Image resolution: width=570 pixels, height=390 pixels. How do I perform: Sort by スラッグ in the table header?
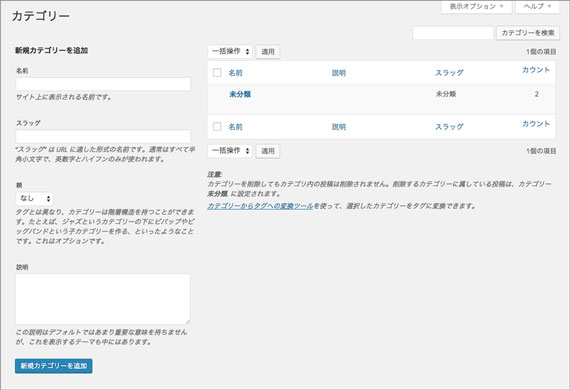click(x=449, y=73)
